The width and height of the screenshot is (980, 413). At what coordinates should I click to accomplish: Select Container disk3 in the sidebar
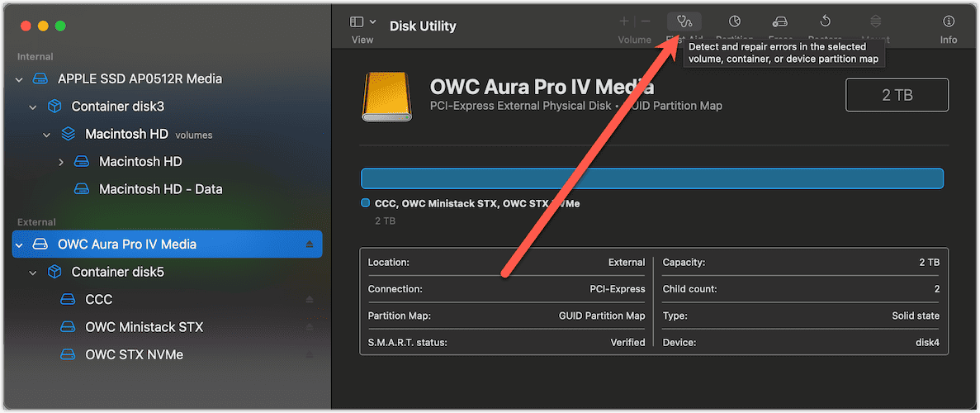(117, 107)
